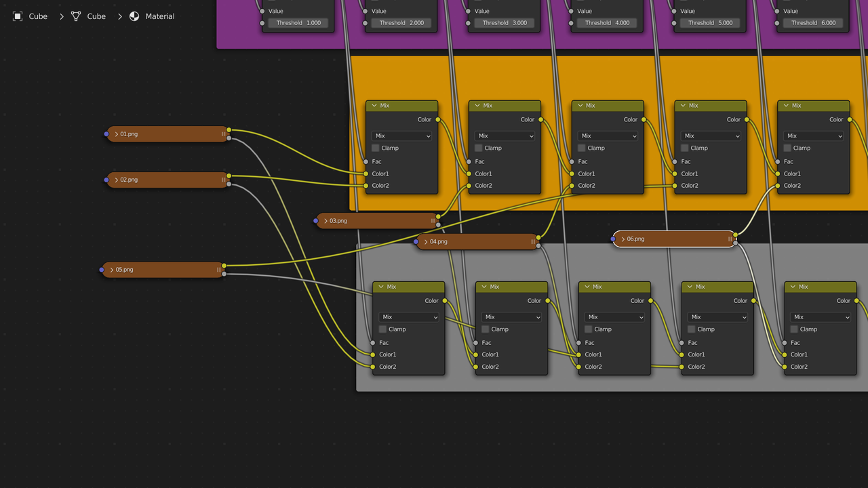Click the yellow Color output socket of 01.png
The height and width of the screenshot is (488, 868).
click(229, 129)
